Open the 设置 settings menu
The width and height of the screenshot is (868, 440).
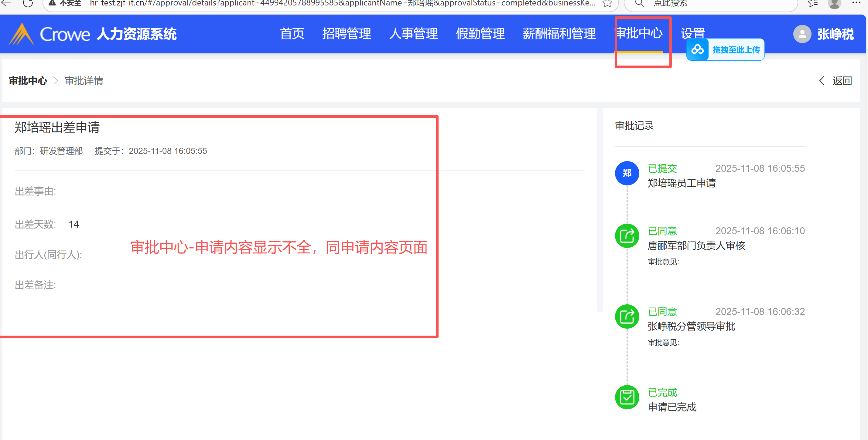pos(692,33)
